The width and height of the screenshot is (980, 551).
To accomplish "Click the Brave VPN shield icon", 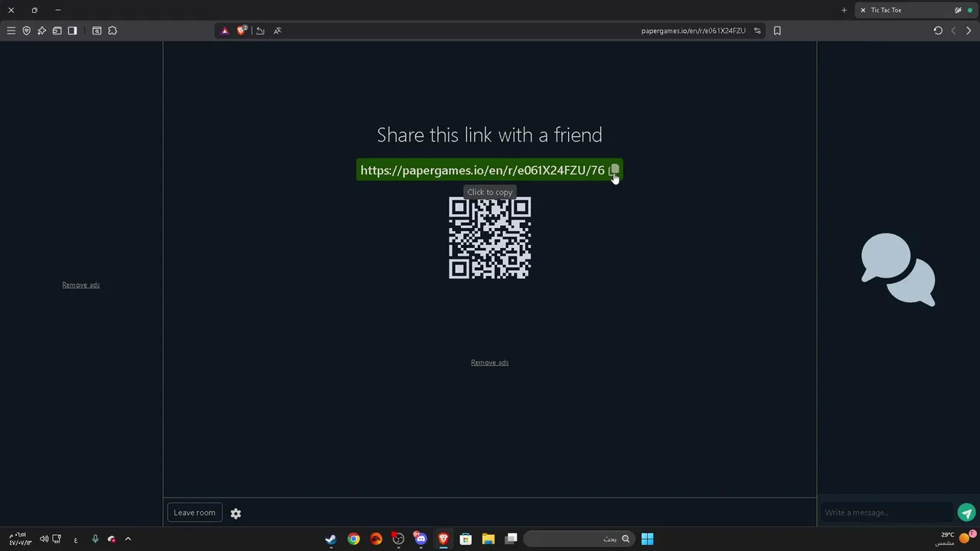I will 26,31.
